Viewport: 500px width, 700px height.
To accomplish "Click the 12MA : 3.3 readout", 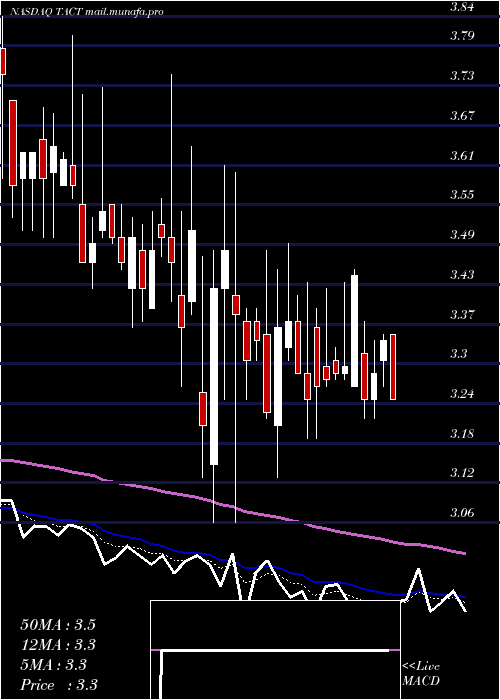I will tap(58, 645).
